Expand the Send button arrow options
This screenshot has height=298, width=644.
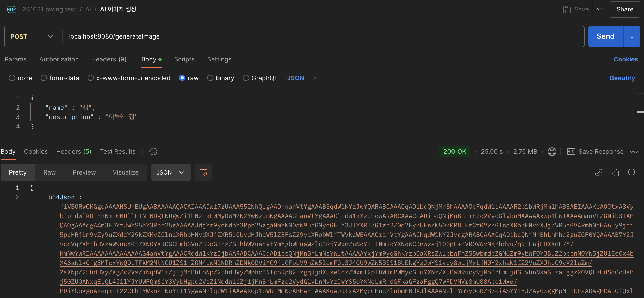click(632, 36)
